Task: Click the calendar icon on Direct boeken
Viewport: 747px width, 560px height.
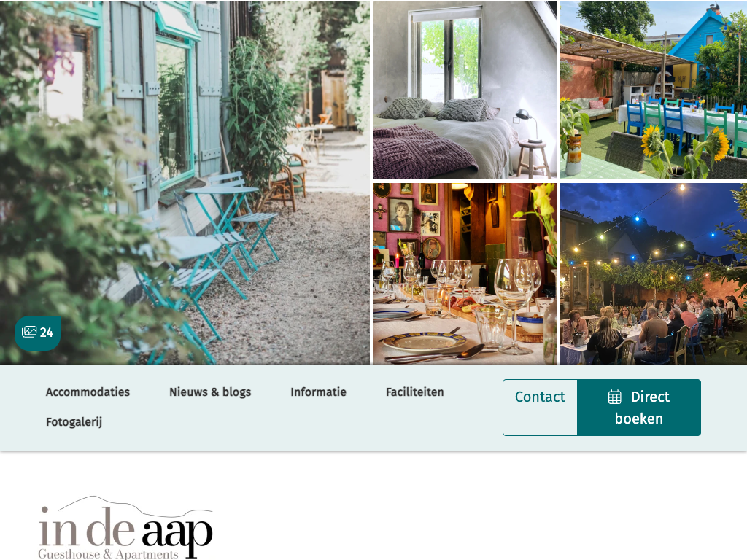Action: tap(614, 397)
